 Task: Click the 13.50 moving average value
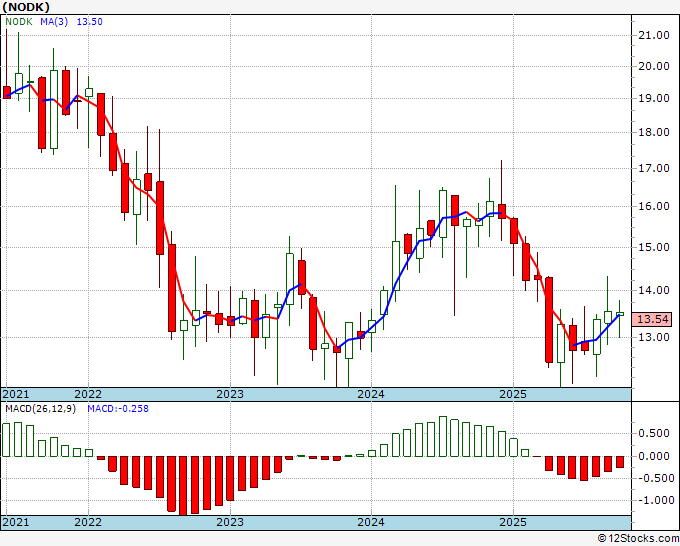[x=90, y=22]
